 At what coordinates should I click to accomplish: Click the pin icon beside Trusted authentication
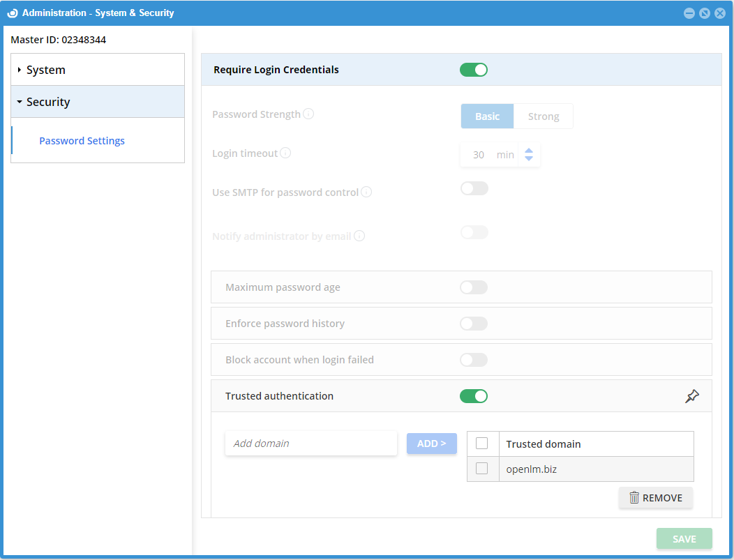pyautogui.click(x=691, y=396)
